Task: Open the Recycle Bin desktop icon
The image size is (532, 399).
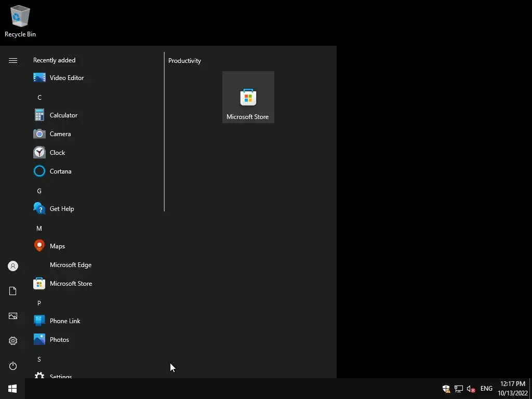Action: pyautogui.click(x=20, y=21)
